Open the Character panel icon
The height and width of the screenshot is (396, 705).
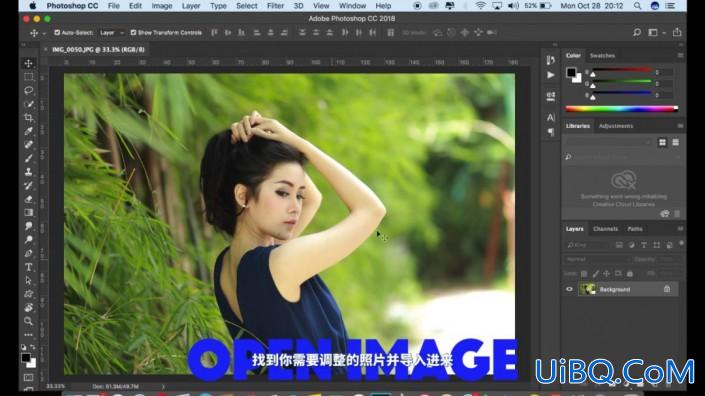pyautogui.click(x=551, y=118)
